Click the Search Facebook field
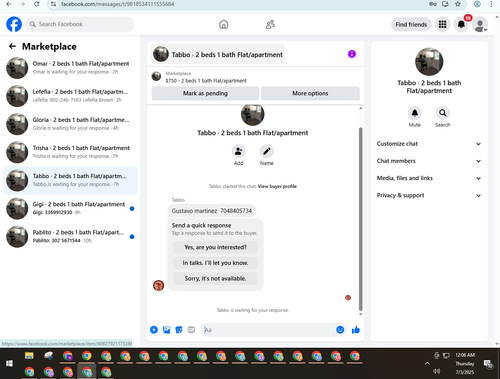This screenshot has height=379, width=500. click(80, 24)
